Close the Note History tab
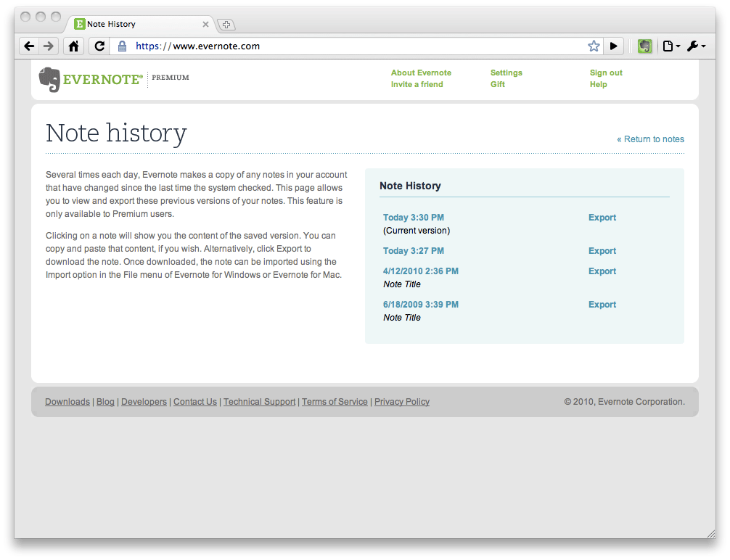 [205, 24]
